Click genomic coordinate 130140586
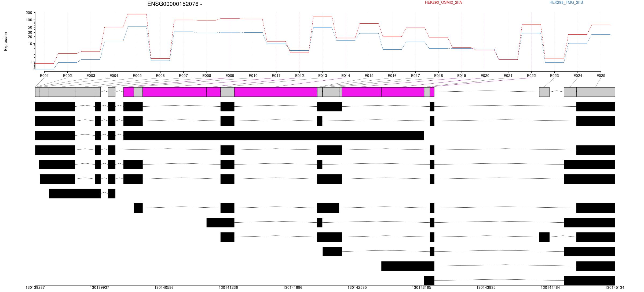The image size is (644, 292). coord(164,287)
